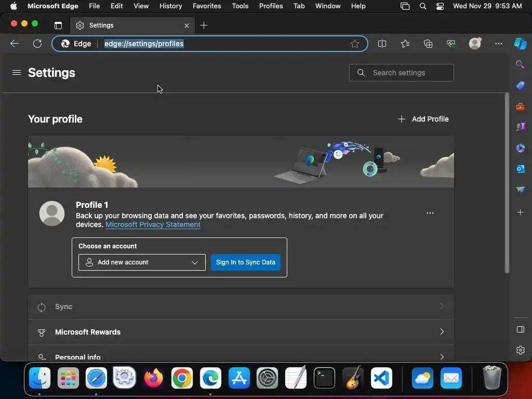Open the Profiles menu
The height and width of the screenshot is (399, 532).
click(271, 6)
